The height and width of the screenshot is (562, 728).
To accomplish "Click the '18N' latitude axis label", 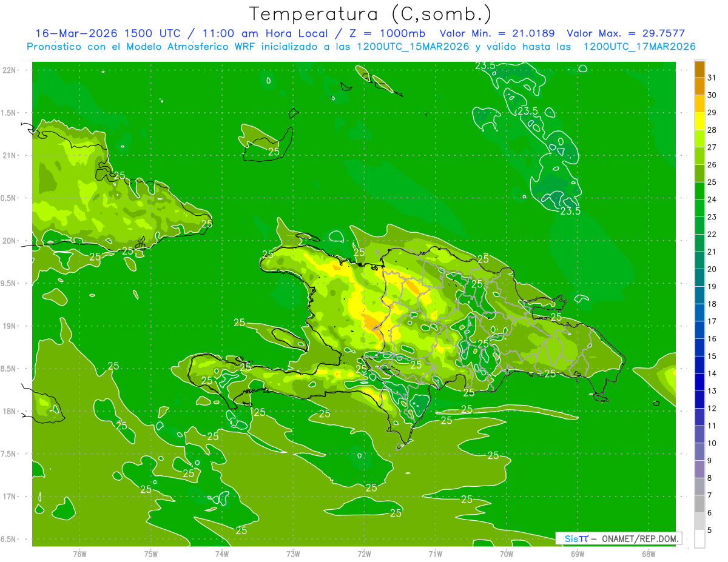I will point(9,412).
